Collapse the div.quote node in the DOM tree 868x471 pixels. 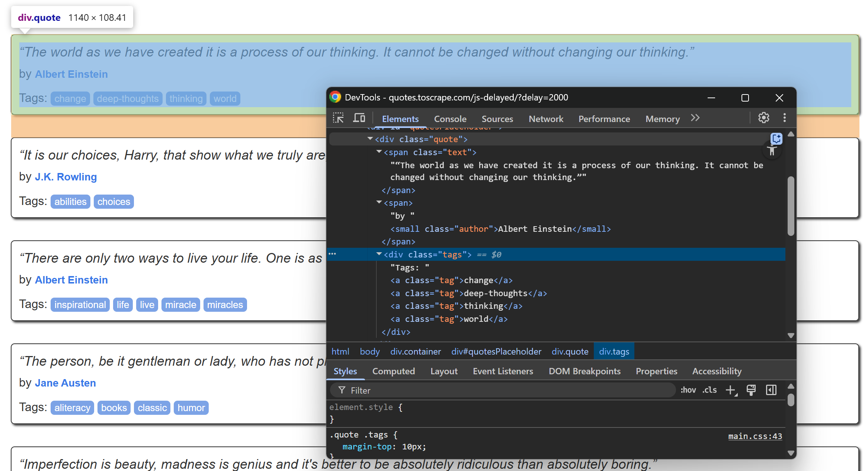pos(370,138)
